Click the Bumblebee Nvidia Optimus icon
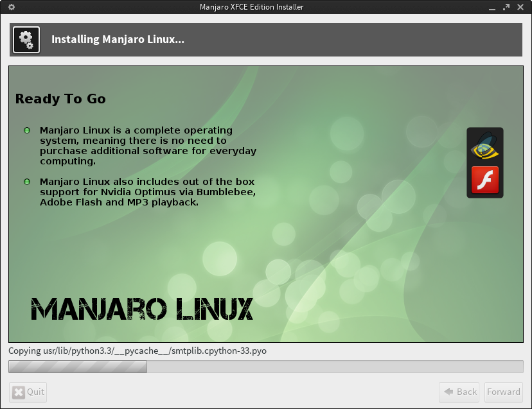This screenshot has height=409, width=532. coord(485,146)
